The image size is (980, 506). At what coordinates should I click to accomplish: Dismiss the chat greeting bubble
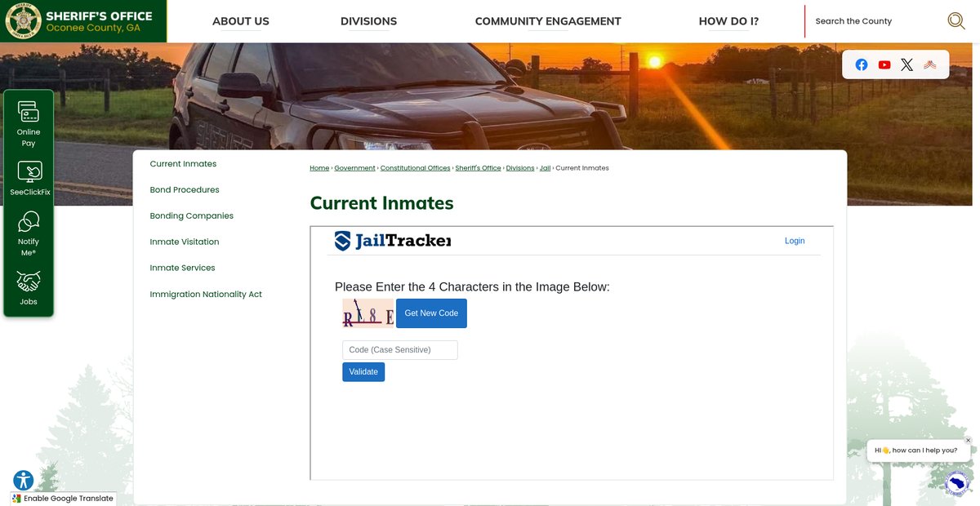[x=968, y=441]
